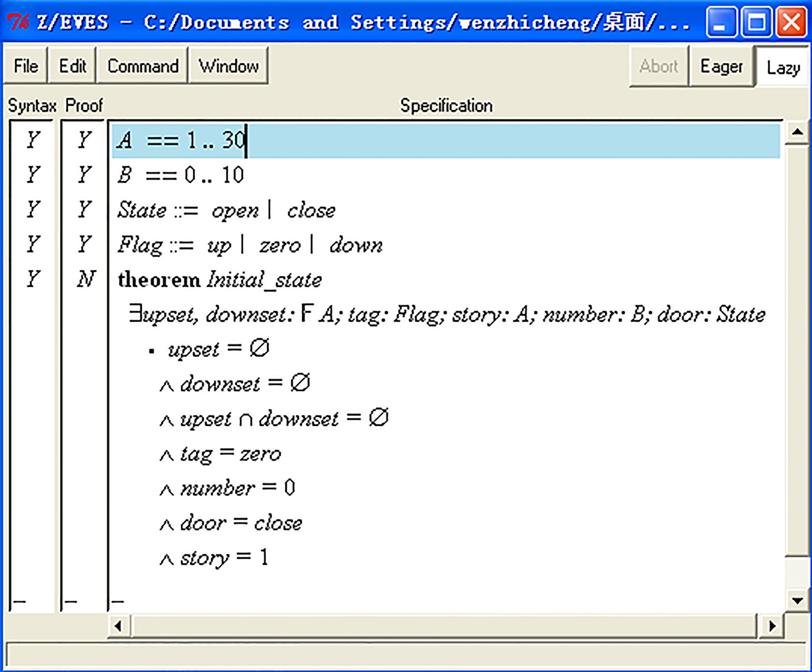This screenshot has width=812, height=672.
Task: Open the Command menu
Action: [143, 66]
